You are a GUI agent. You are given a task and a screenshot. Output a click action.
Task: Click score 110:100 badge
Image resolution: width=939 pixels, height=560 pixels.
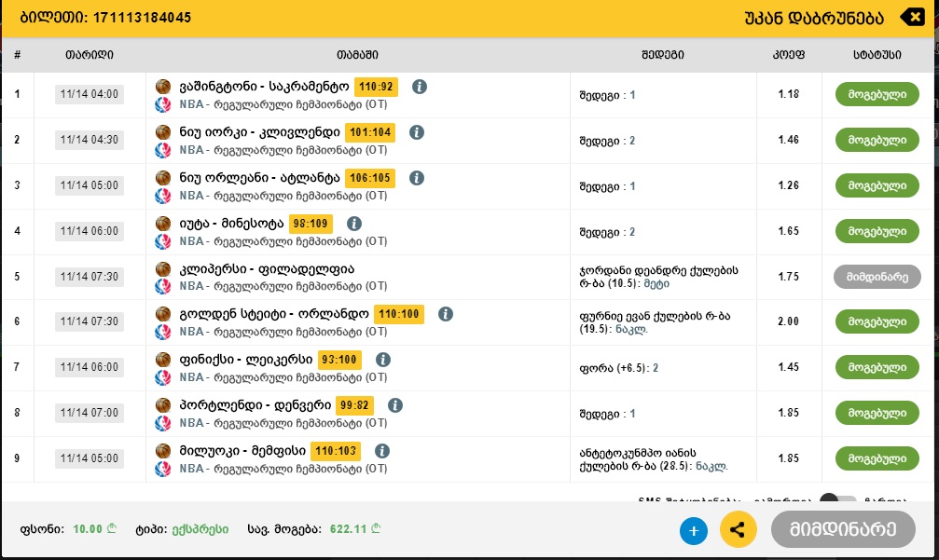point(399,314)
